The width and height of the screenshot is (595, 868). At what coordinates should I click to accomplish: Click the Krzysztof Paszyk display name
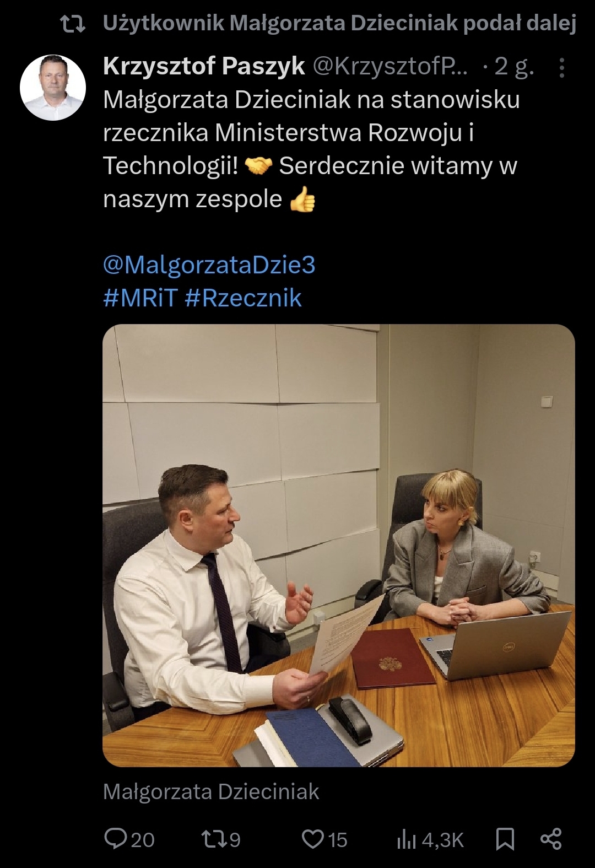click(x=204, y=66)
